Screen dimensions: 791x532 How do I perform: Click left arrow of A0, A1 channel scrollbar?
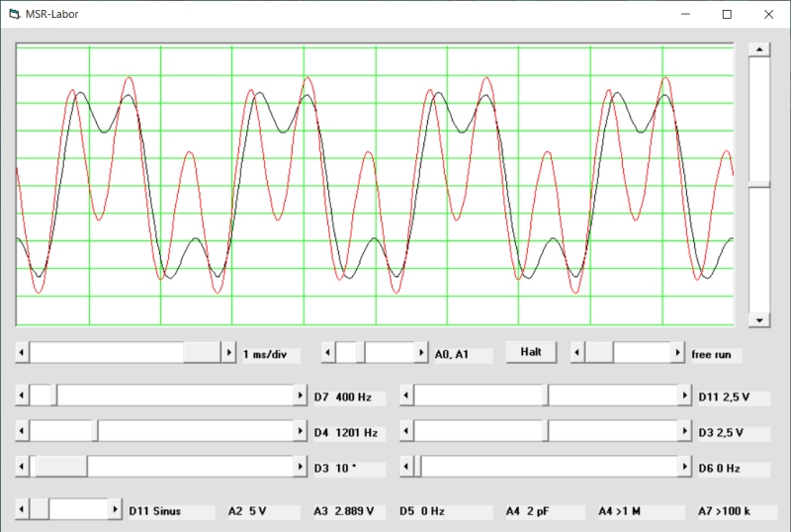(329, 353)
